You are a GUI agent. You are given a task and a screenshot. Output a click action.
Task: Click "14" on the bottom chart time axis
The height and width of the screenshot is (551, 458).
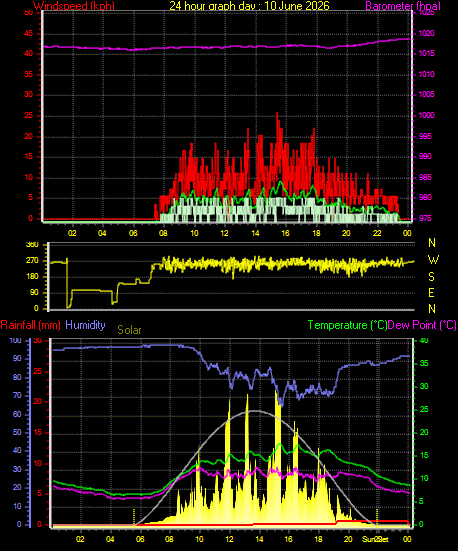(x=259, y=539)
